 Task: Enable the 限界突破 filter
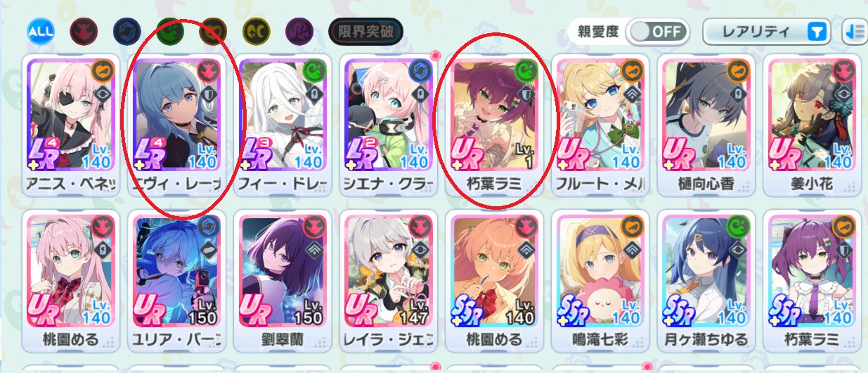pos(366,32)
